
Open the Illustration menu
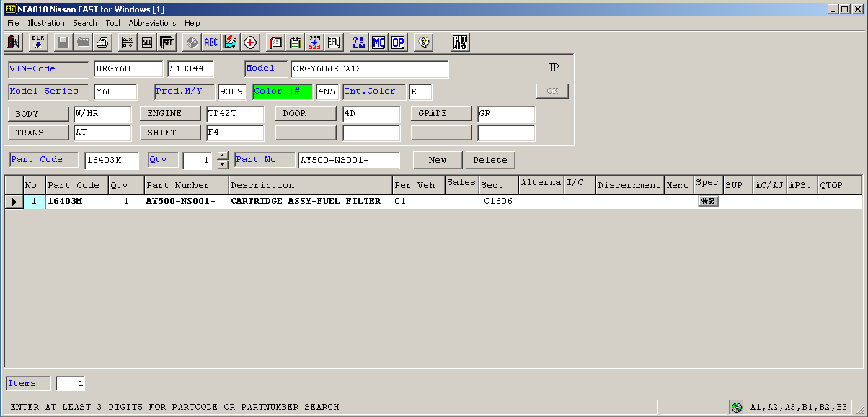(x=46, y=23)
